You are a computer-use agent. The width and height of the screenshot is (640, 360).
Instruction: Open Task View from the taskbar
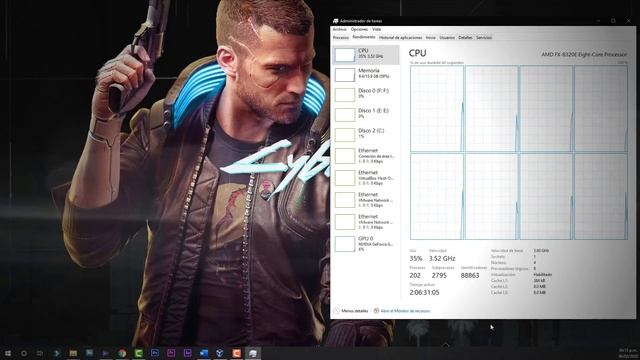click(x=40, y=353)
